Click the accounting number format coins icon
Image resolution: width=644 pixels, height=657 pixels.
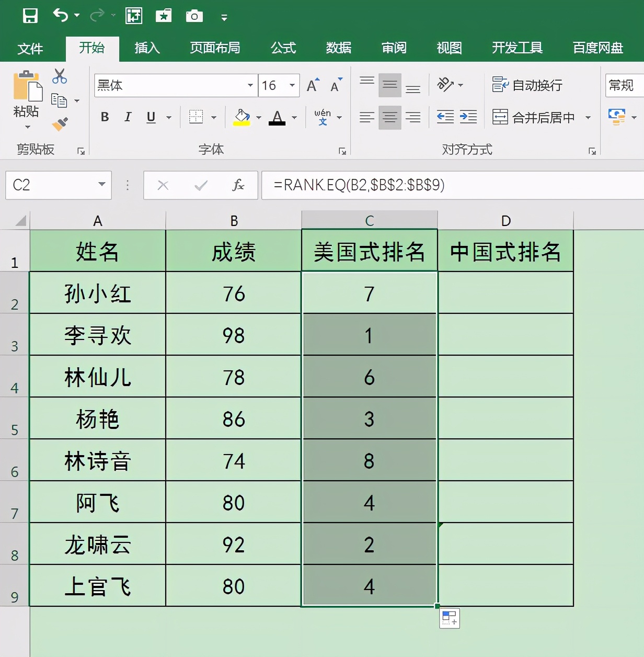point(617,117)
